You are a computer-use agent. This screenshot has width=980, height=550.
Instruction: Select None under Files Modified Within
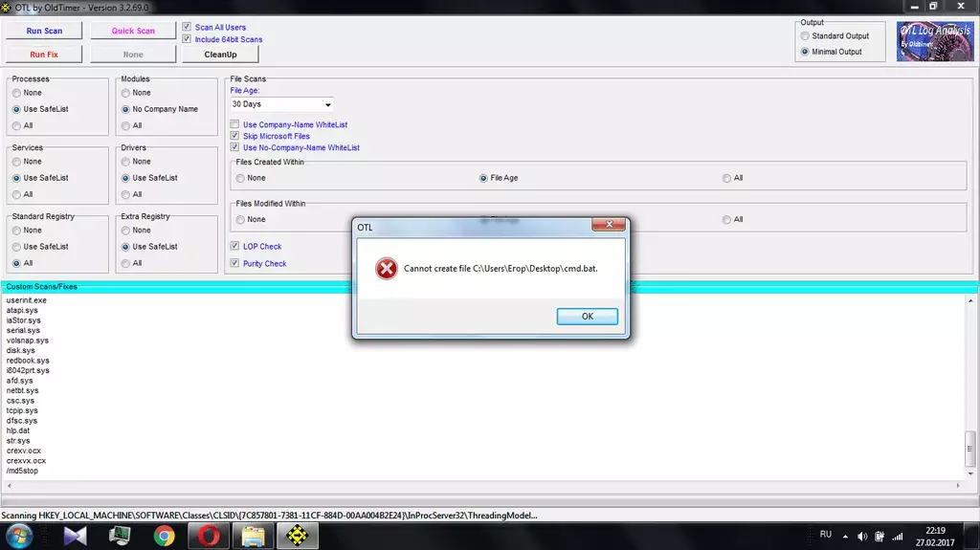(240, 219)
